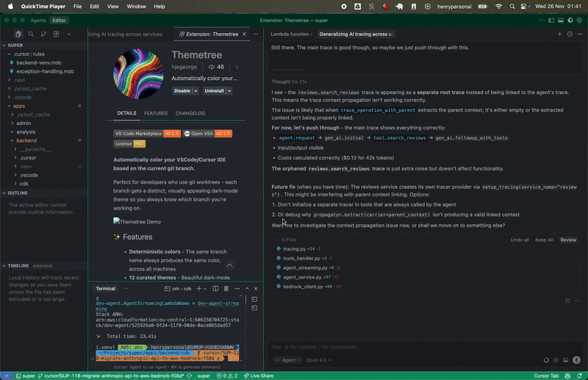588x380 pixels.
Task: Expand the cdk folder
Action: click(x=24, y=184)
